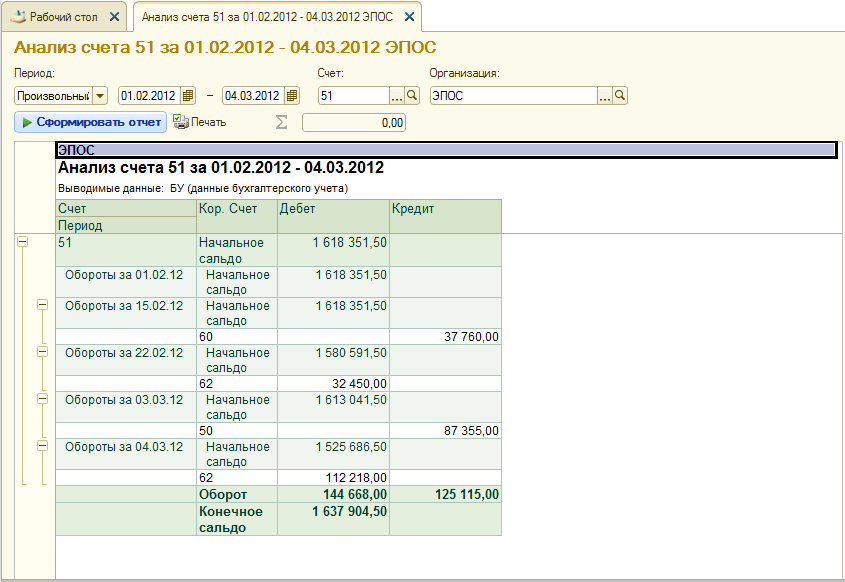
Task: Click ending balance 1 637 904,50
Action: (x=349, y=511)
